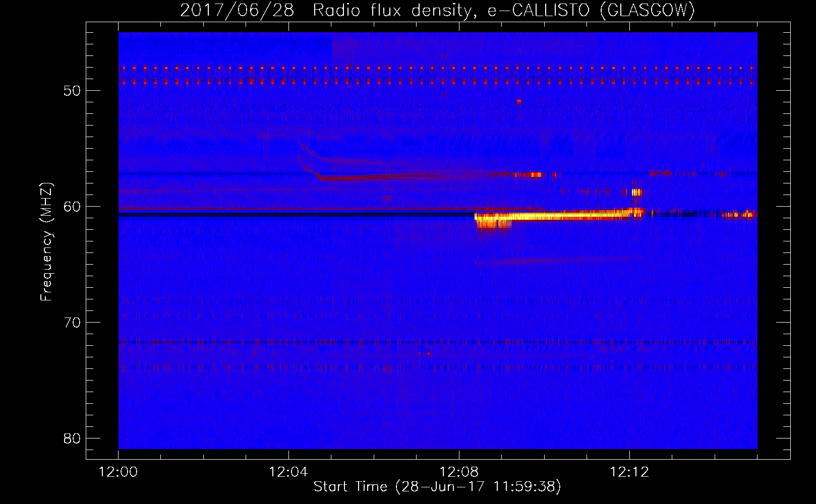Click the Frequency (MHZ) axis title
Screen dimensions: 816x504
tap(46, 242)
